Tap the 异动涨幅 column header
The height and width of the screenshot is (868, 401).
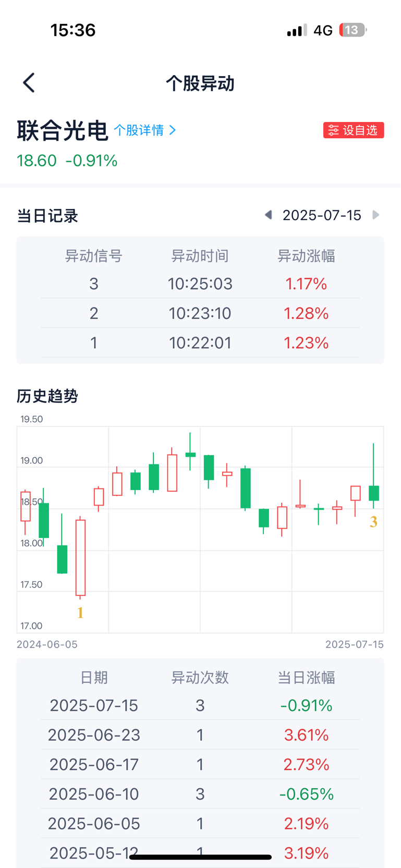(306, 256)
